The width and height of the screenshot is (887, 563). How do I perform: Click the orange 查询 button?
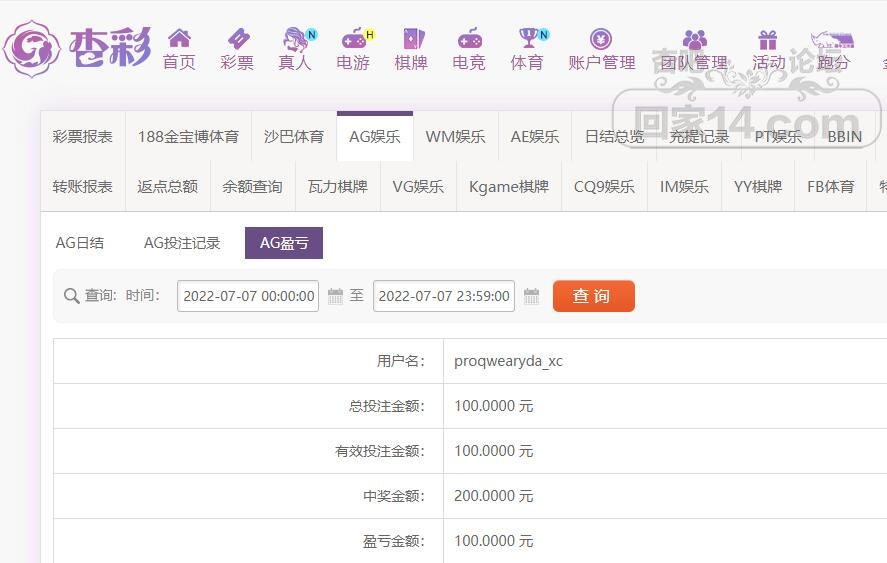pyautogui.click(x=593, y=296)
